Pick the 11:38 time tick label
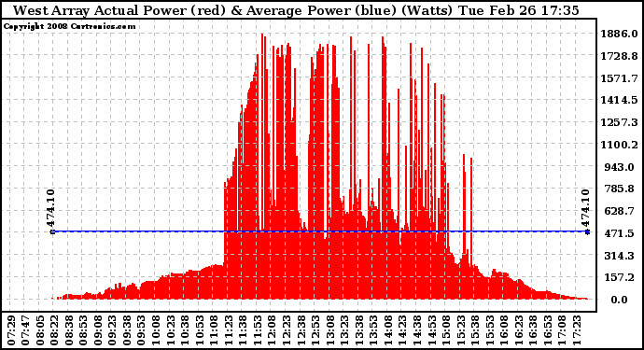This screenshot has width=644, height=350. click(243, 330)
